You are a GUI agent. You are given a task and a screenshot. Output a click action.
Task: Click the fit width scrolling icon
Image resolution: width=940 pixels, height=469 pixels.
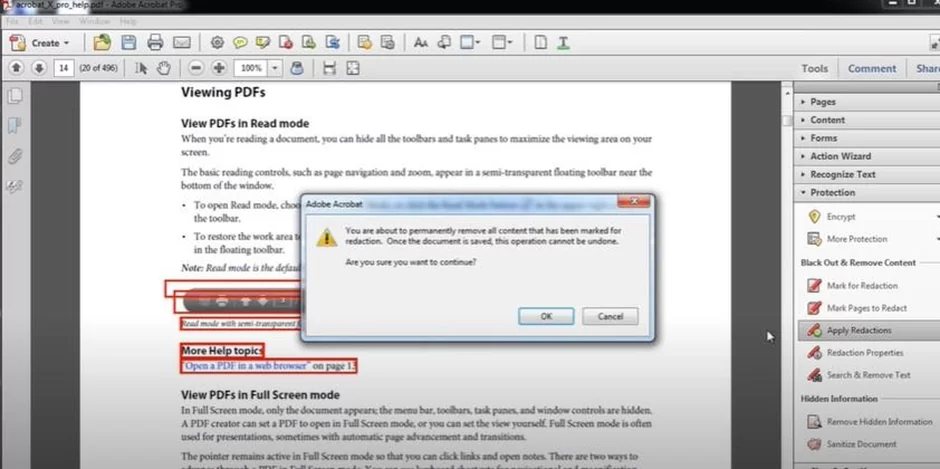point(329,68)
